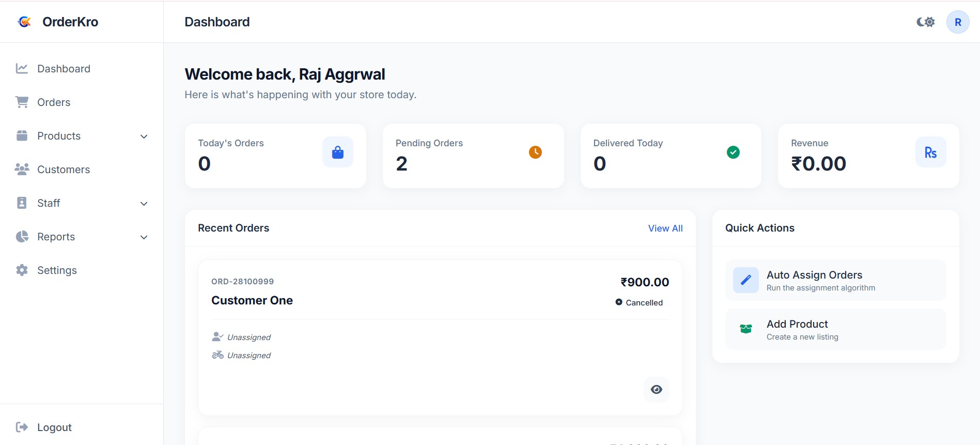The height and width of the screenshot is (445, 980).
Task: Expand the Reports submenu chevron
Action: [x=144, y=237]
